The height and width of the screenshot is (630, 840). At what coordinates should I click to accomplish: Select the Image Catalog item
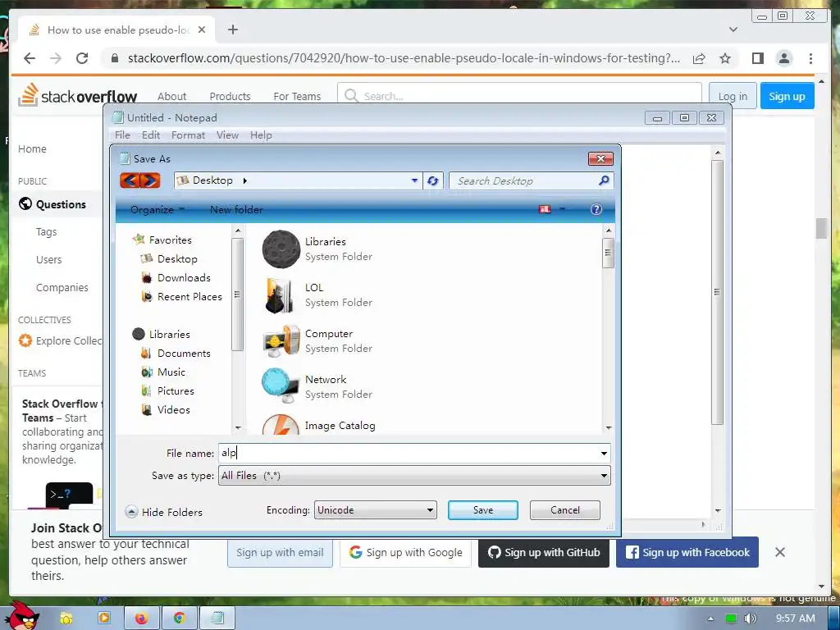(340, 426)
